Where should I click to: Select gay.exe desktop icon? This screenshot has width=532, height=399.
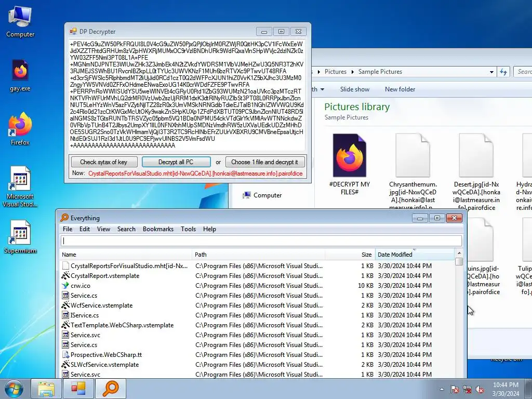[20, 75]
